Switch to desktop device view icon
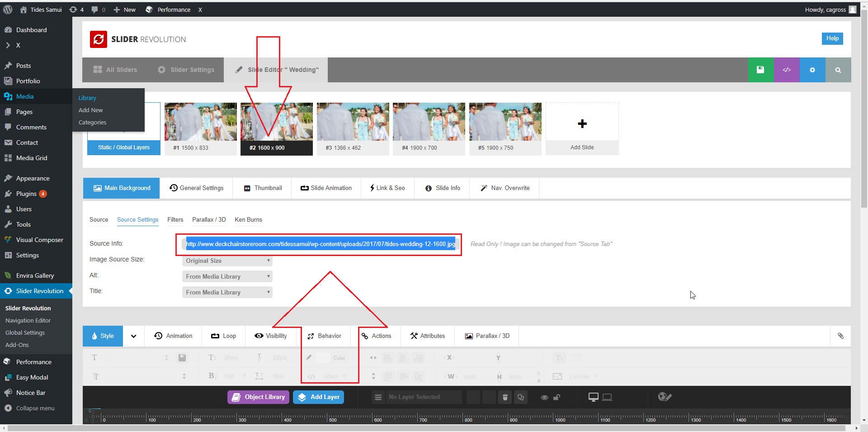This screenshot has height=432, width=868. click(x=593, y=397)
